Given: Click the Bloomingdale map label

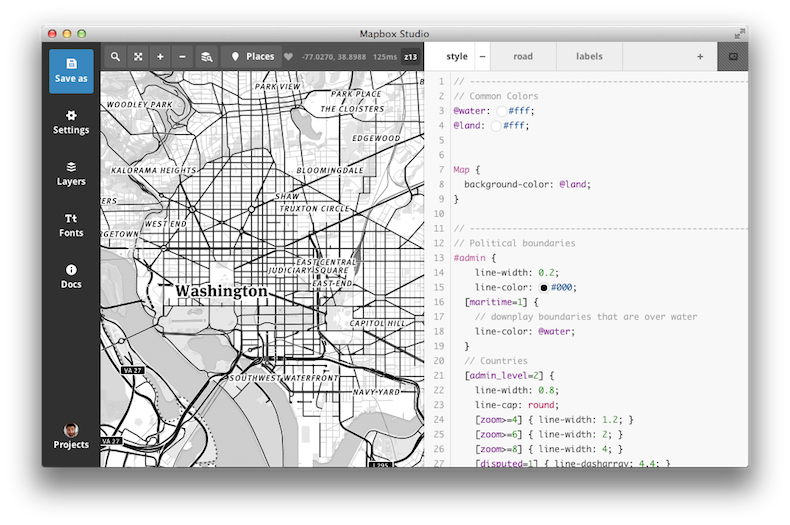Looking at the screenshot, I should click(x=330, y=170).
